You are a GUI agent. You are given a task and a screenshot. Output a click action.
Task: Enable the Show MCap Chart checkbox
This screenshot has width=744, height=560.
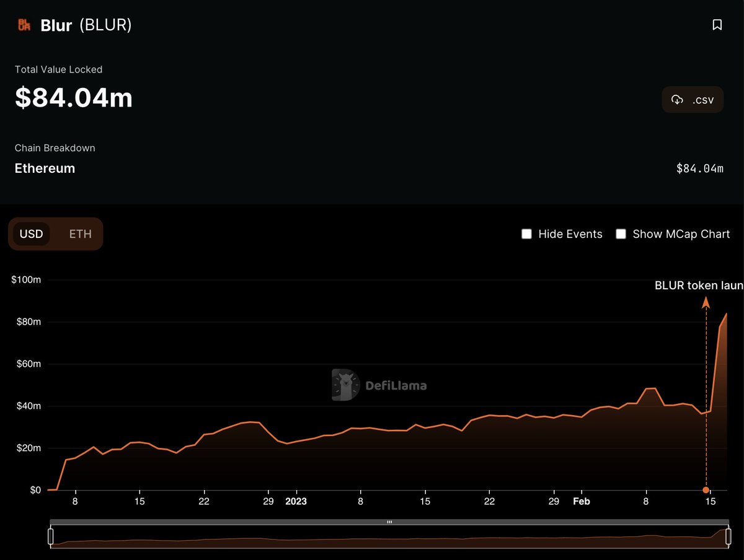[621, 234]
